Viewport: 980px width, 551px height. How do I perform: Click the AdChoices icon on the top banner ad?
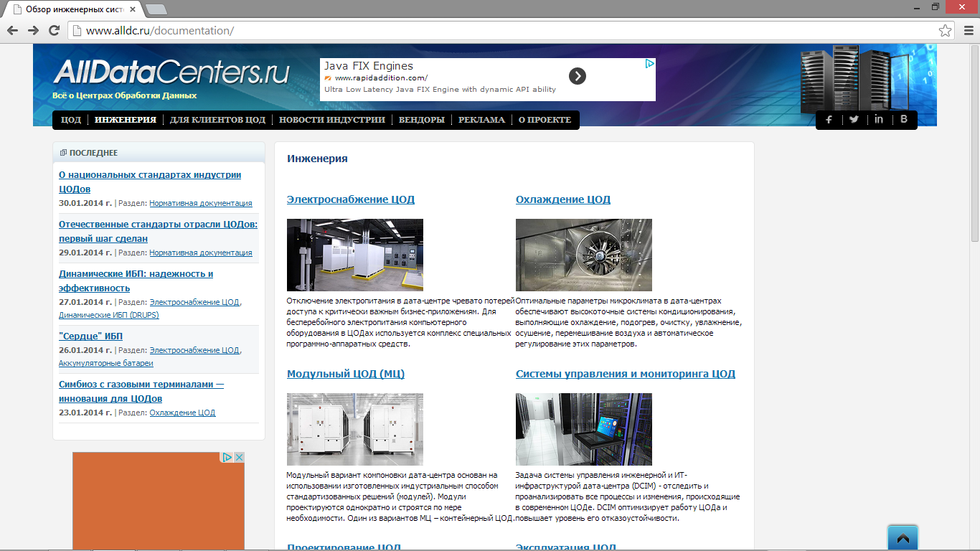click(x=649, y=63)
